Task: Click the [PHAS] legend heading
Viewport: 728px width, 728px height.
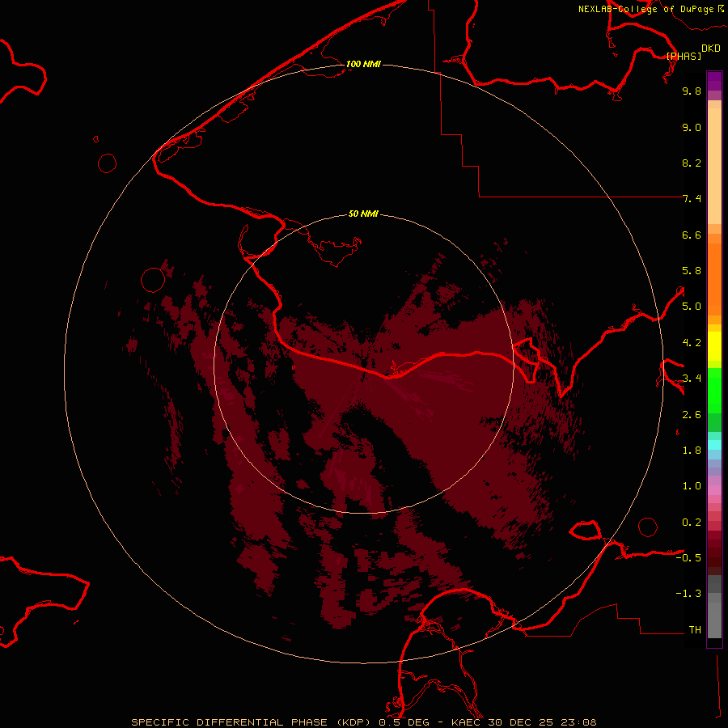Action: [x=684, y=56]
